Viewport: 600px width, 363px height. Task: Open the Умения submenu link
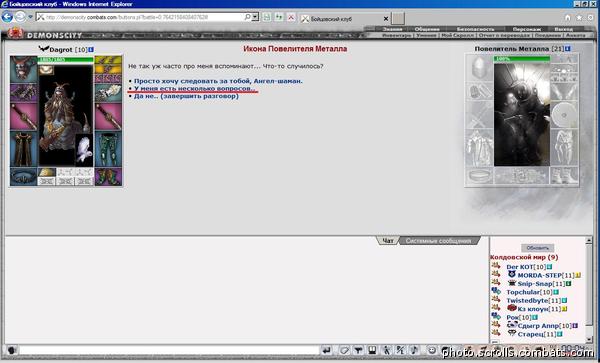pyautogui.click(x=426, y=35)
